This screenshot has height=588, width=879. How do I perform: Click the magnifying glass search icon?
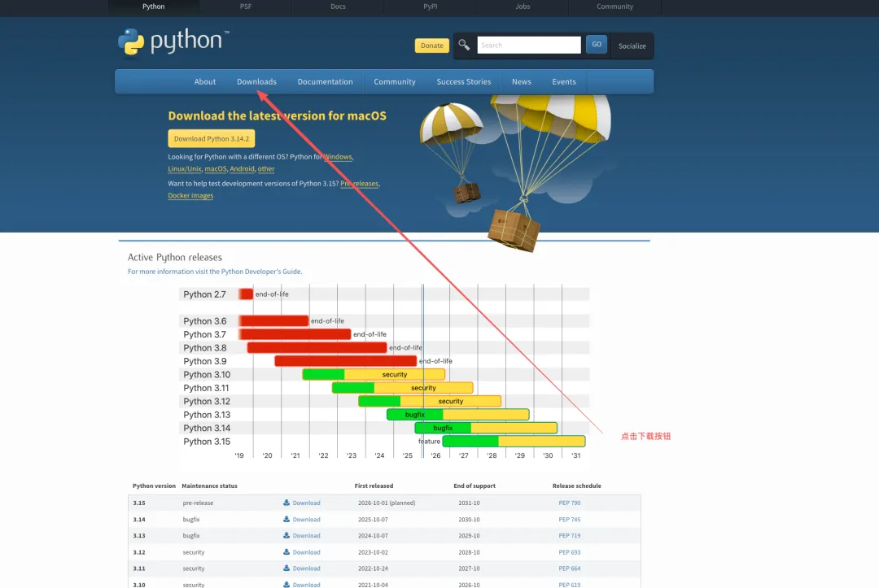click(464, 45)
